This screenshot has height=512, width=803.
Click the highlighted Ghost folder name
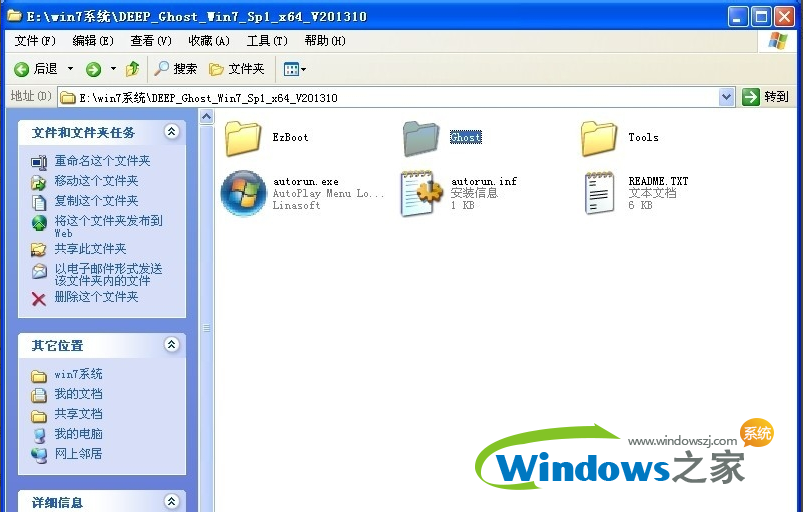click(x=466, y=137)
